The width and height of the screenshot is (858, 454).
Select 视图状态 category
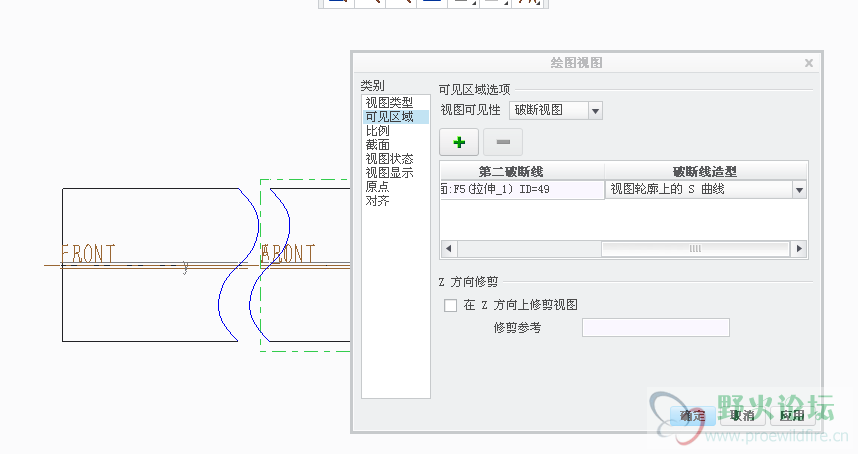click(389, 159)
